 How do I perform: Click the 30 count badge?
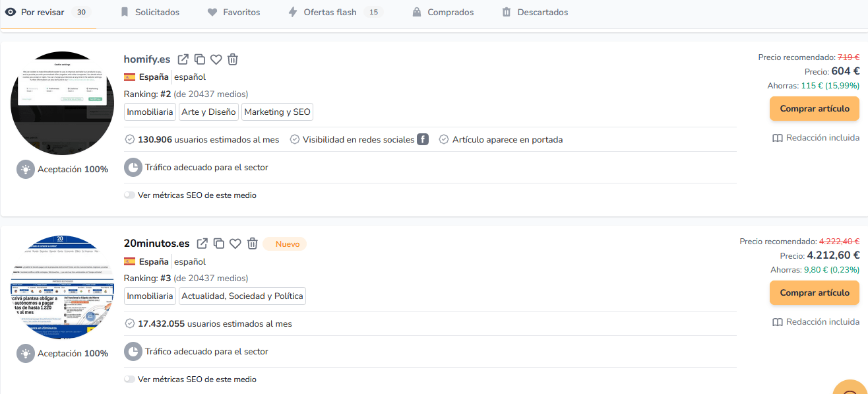point(81,12)
